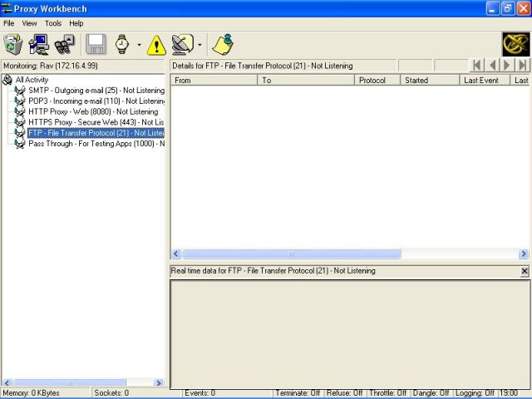Screen dimensions: 532x399
Task: Select HTTP Proxy Web (8080) tree item
Action: [x=93, y=111]
